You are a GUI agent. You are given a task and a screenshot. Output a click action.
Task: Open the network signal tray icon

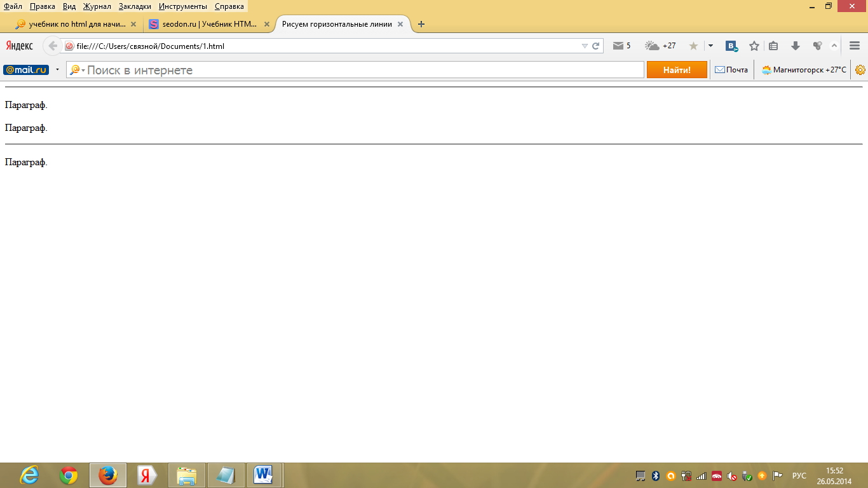(x=702, y=476)
